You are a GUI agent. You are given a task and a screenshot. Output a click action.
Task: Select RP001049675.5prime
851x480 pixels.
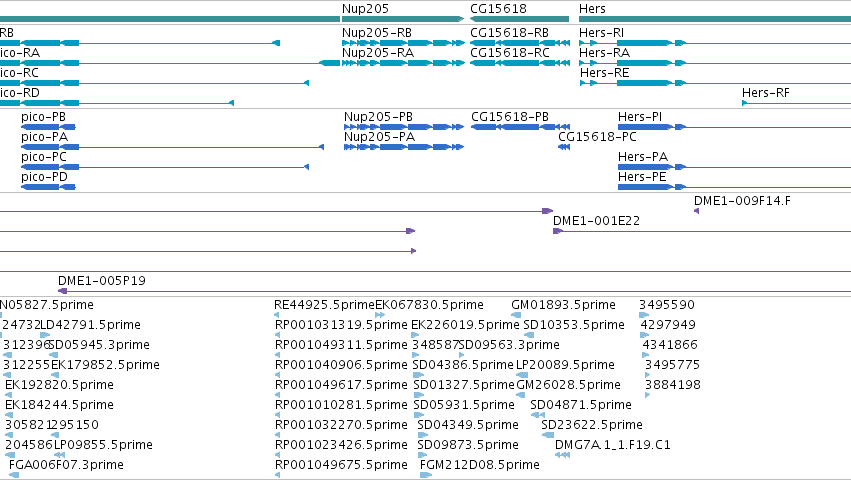341,465
